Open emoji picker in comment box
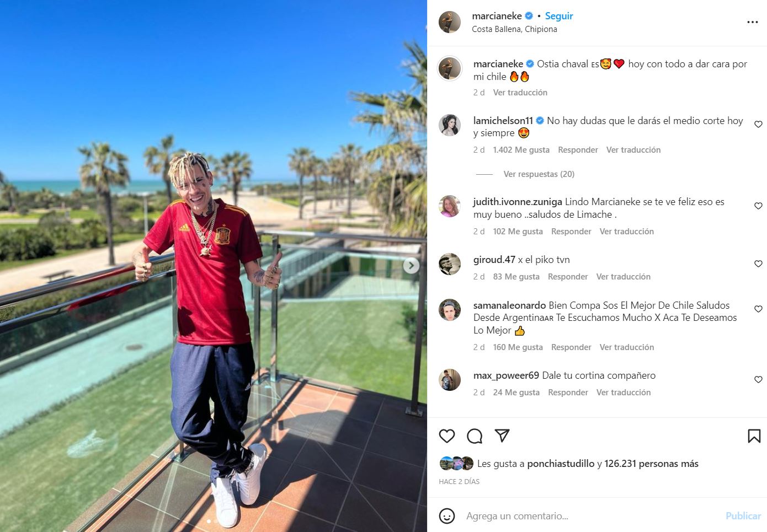This screenshot has width=767, height=532. tap(447, 516)
